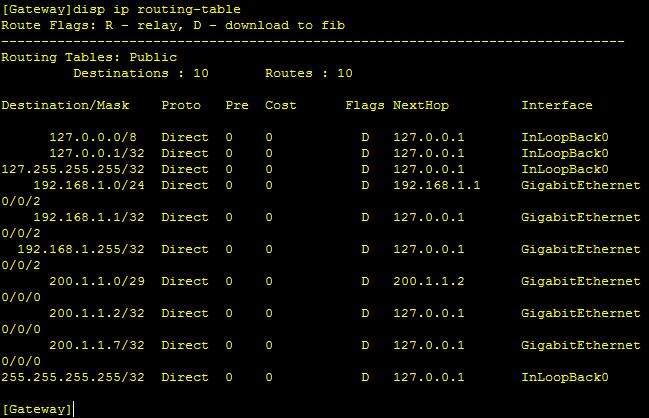Click the 'Destinations : 10' value

coord(141,73)
